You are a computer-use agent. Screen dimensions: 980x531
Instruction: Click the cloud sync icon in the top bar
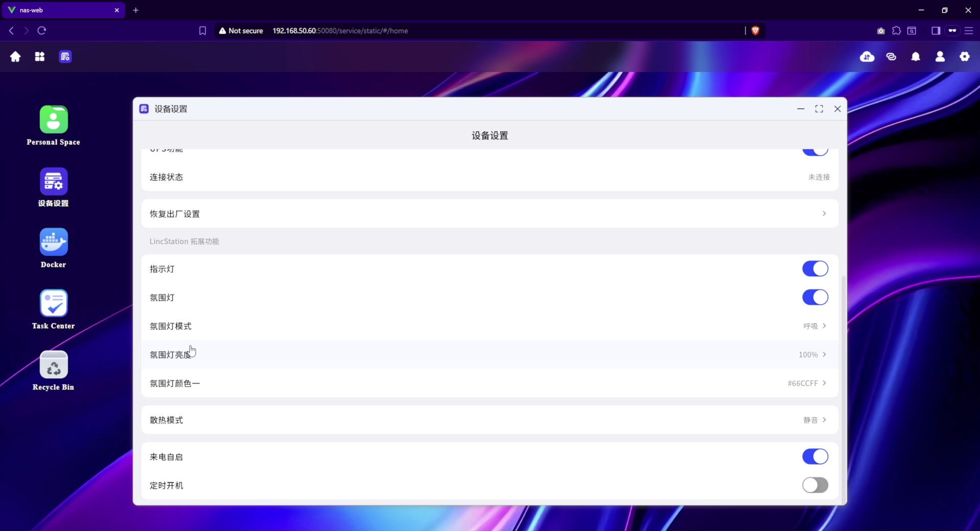(x=866, y=57)
